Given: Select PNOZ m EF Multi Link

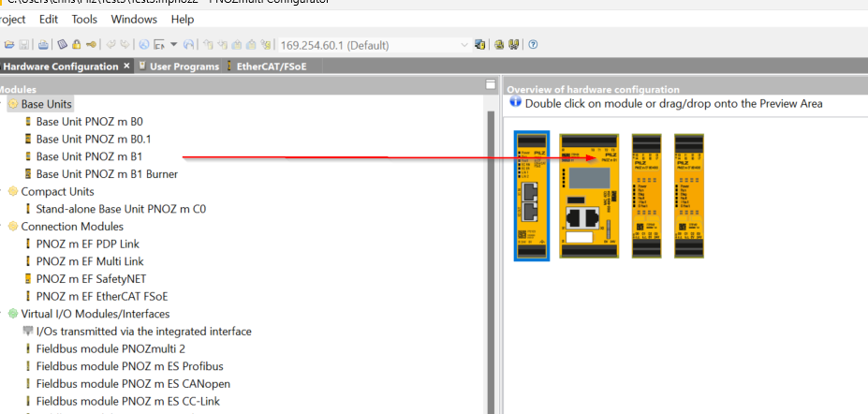Looking at the screenshot, I should (90, 261).
